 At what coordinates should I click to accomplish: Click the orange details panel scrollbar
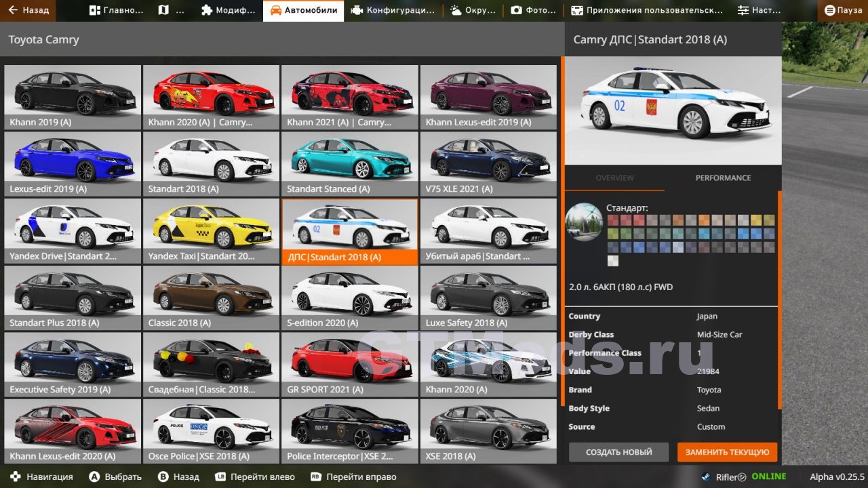pos(780,300)
